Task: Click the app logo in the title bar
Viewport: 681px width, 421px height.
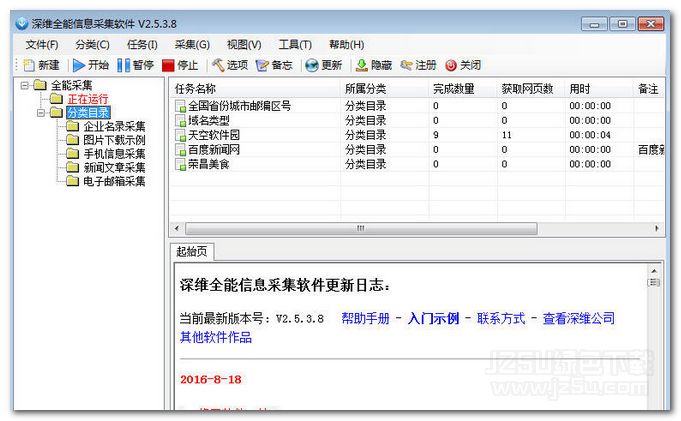Action: click(22, 23)
